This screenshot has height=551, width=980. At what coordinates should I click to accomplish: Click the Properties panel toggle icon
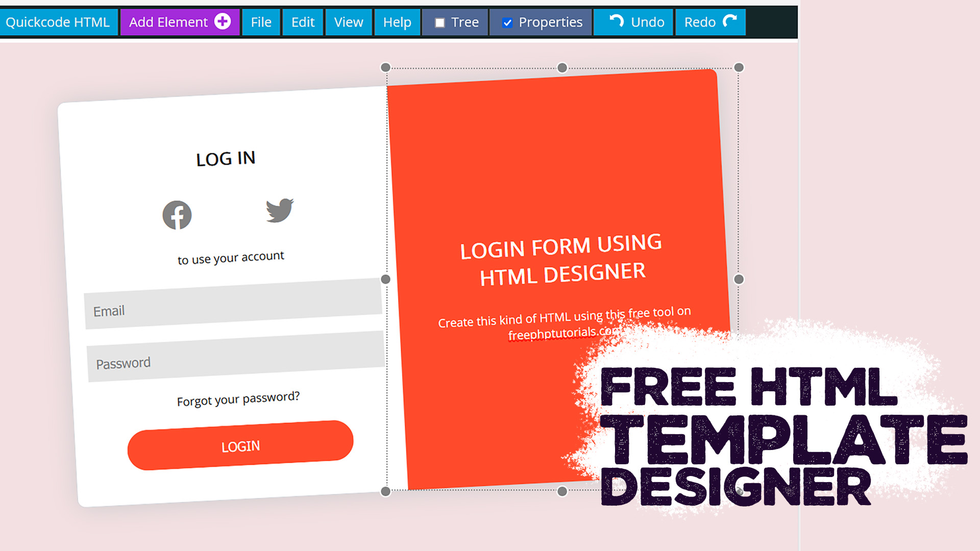point(507,22)
